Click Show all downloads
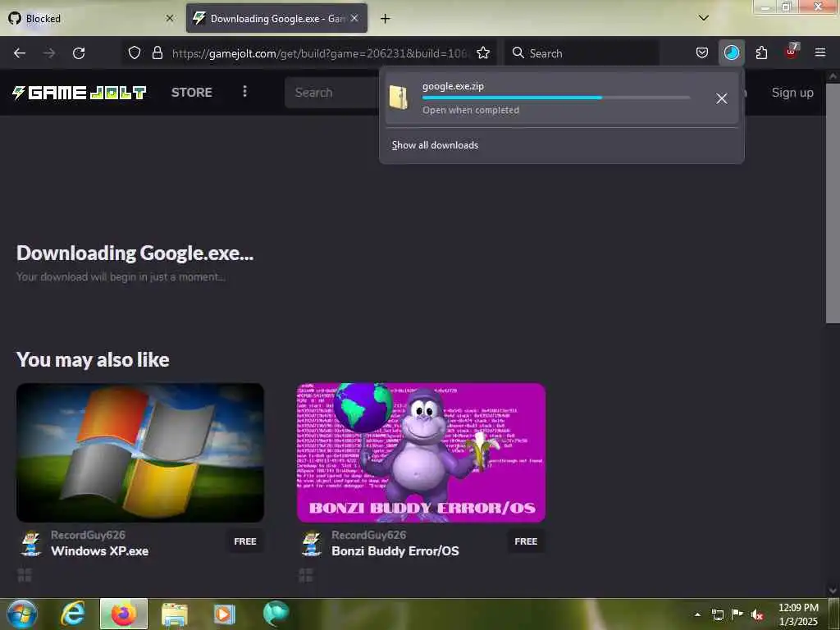 coord(435,145)
